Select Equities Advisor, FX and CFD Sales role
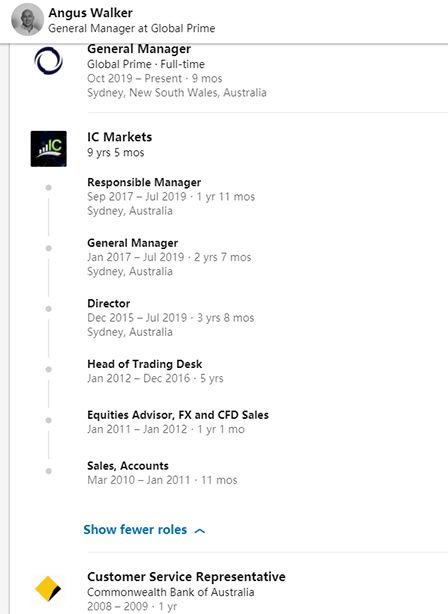This screenshot has height=614, width=448. pos(178,415)
